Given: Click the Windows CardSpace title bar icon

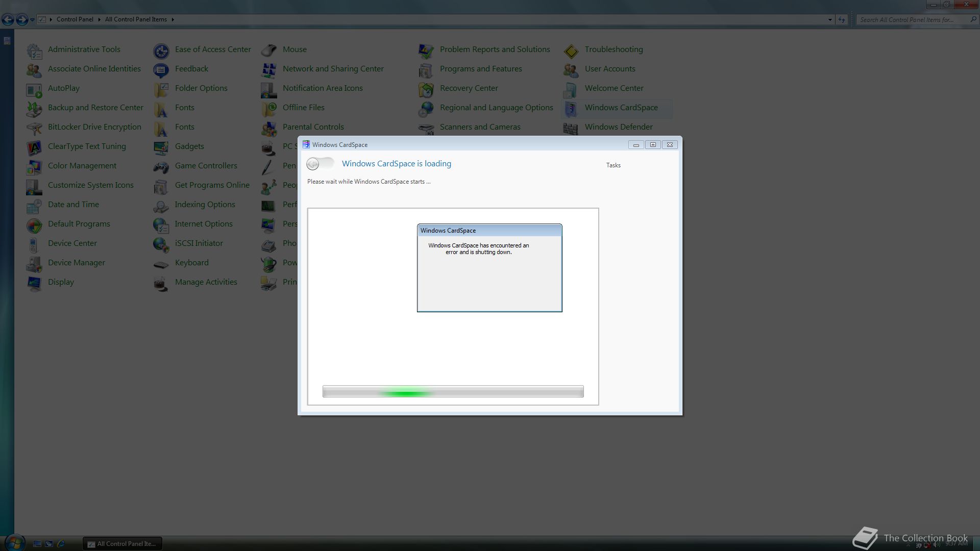Looking at the screenshot, I should click(x=306, y=145).
